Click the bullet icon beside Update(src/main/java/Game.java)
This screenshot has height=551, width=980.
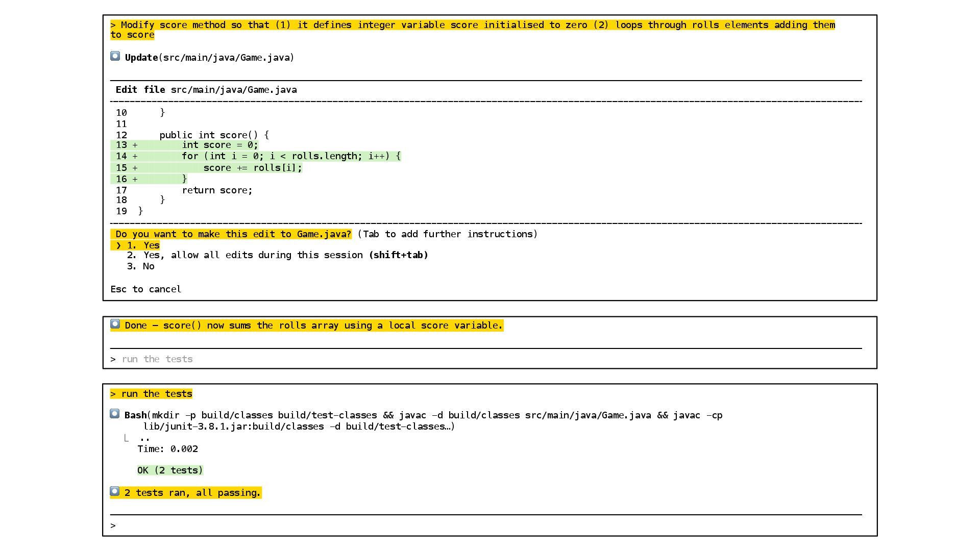pos(115,56)
